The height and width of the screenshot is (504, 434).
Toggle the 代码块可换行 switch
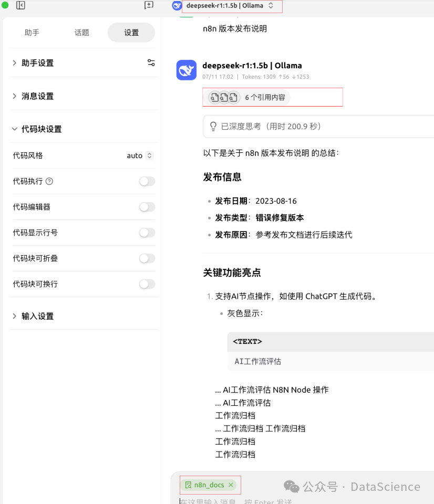click(x=147, y=284)
